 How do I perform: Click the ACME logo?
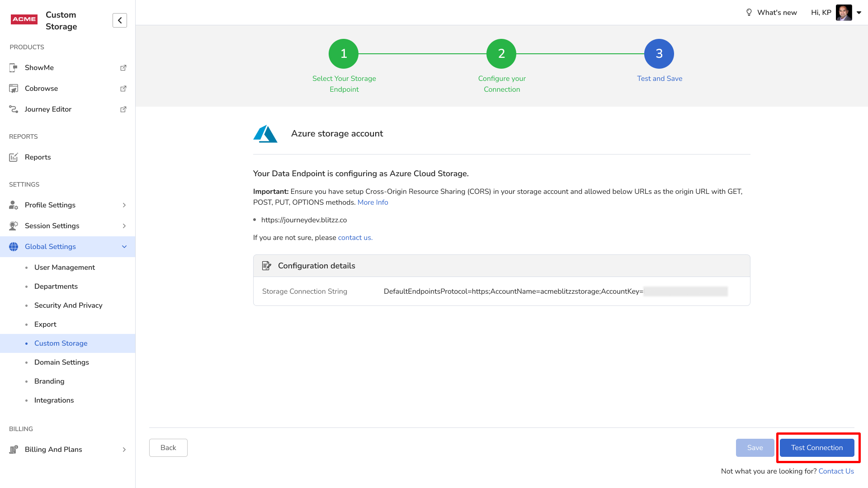tap(24, 19)
